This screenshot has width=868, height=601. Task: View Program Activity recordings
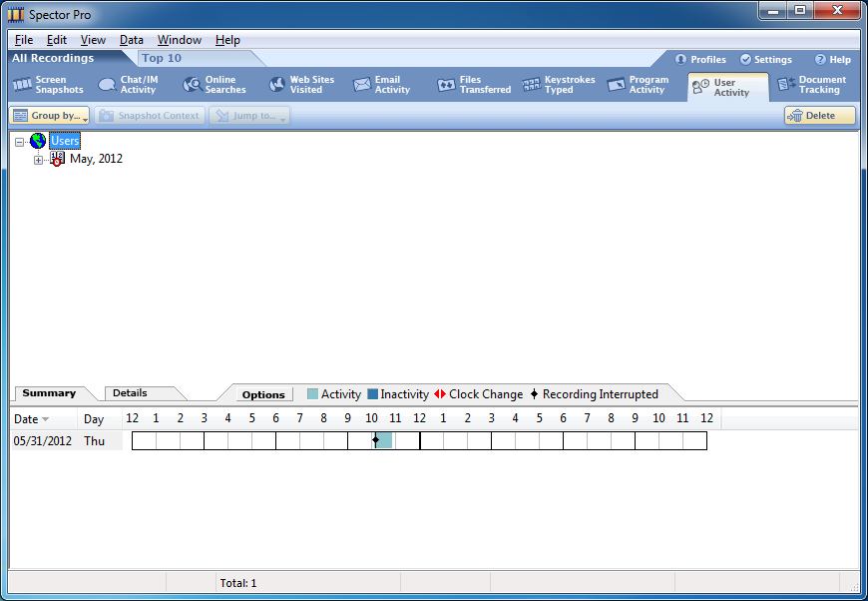638,85
